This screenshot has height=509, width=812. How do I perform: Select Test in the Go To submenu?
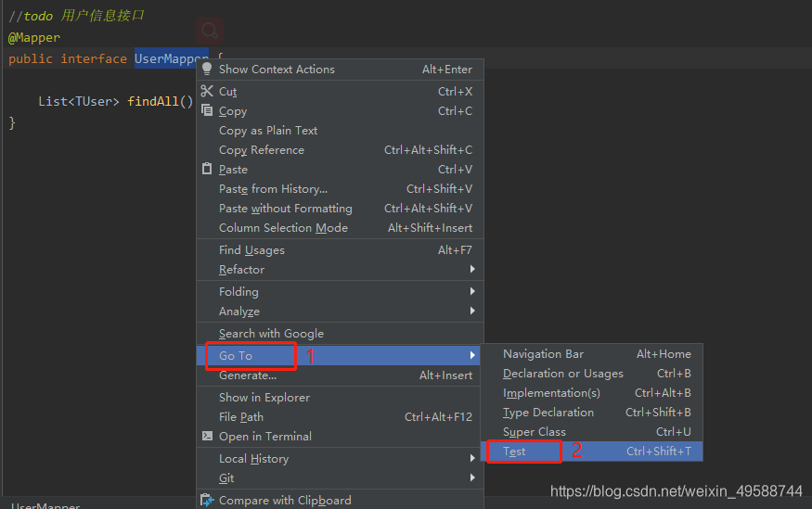[592, 452]
